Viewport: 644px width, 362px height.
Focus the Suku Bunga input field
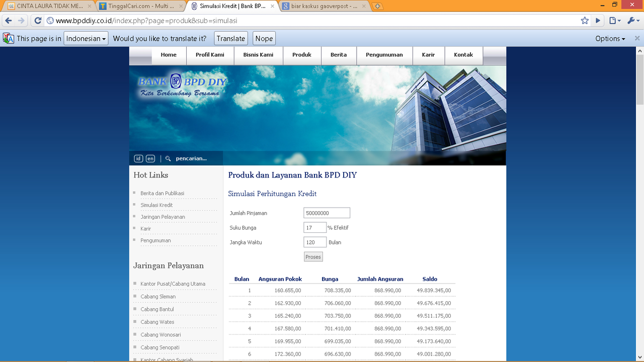(x=315, y=228)
